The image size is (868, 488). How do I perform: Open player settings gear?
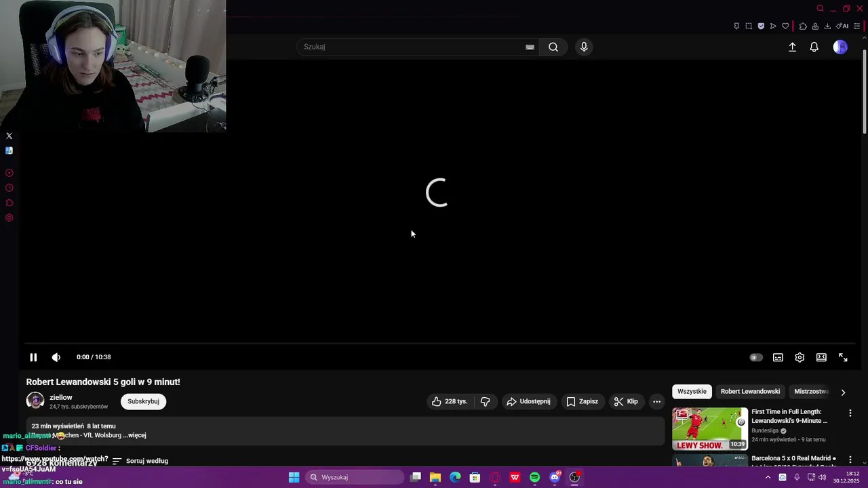(x=800, y=357)
